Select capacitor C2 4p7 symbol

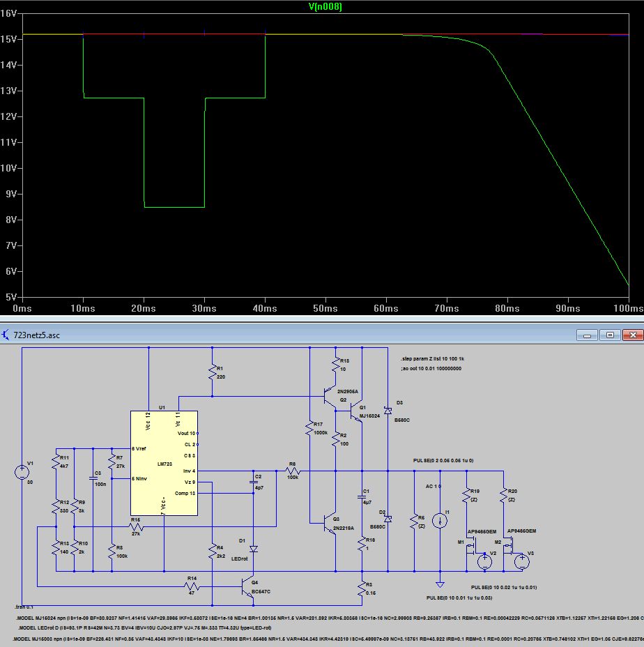pos(254,482)
